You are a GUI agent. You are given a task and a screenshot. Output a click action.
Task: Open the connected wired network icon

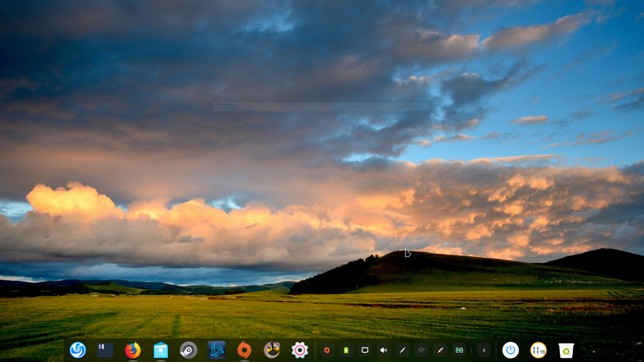402,350
